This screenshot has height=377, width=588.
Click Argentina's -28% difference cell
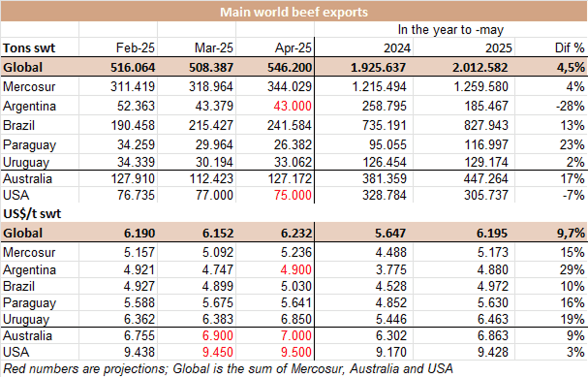[x=570, y=107]
